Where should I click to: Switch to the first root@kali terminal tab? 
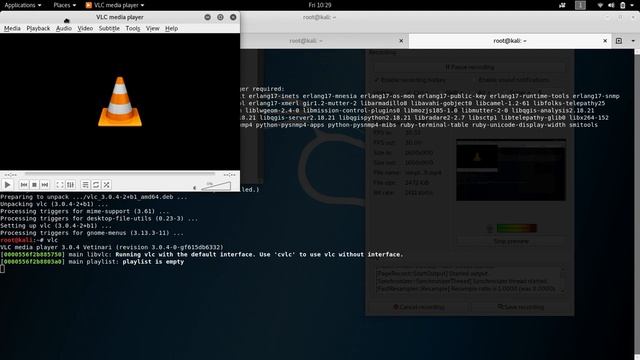(306, 40)
